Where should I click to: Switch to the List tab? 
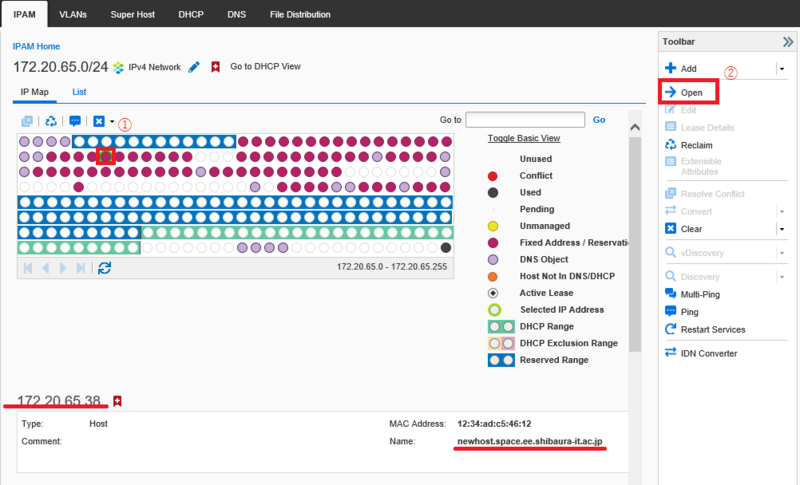tap(79, 92)
